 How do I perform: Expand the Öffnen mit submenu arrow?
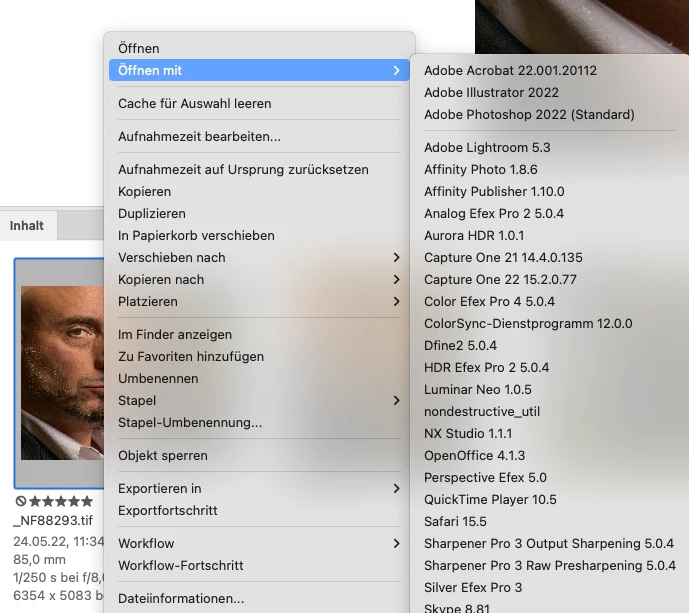coord(396,70)
